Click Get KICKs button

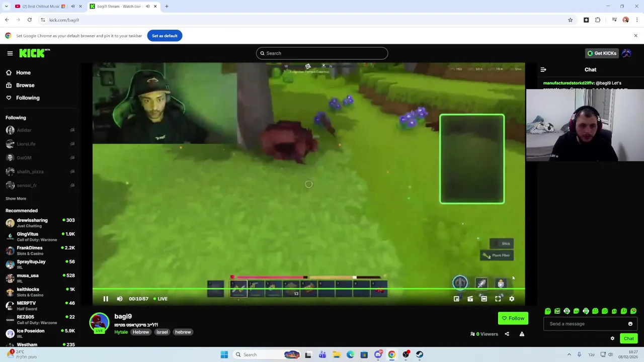602,53
